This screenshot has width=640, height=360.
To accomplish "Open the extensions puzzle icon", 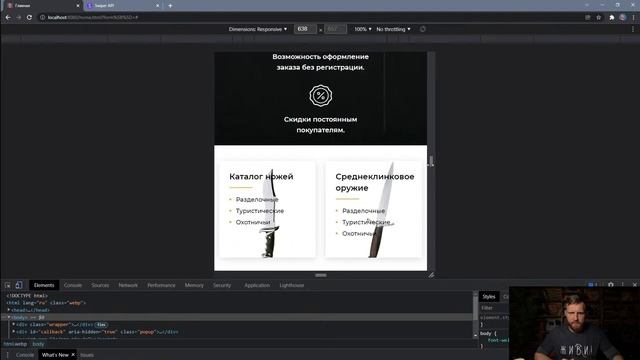I will click(611, 18).
